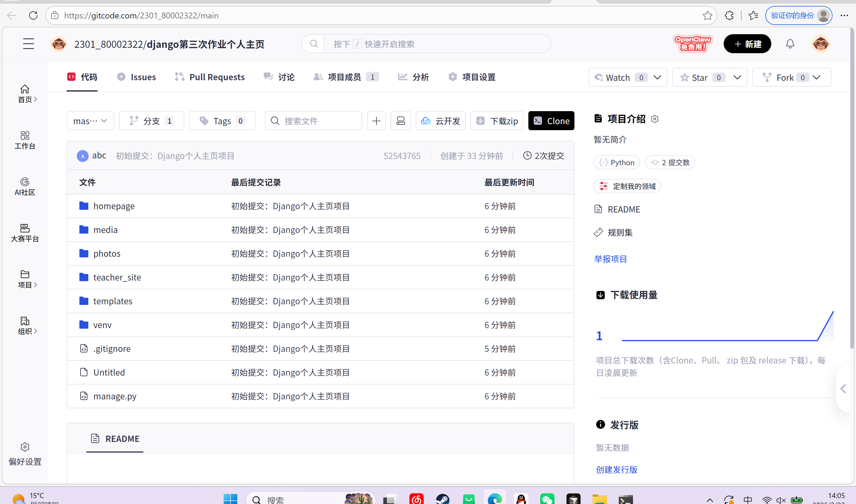
Task: Open the homepage folder
Action: tap(114, 206)
